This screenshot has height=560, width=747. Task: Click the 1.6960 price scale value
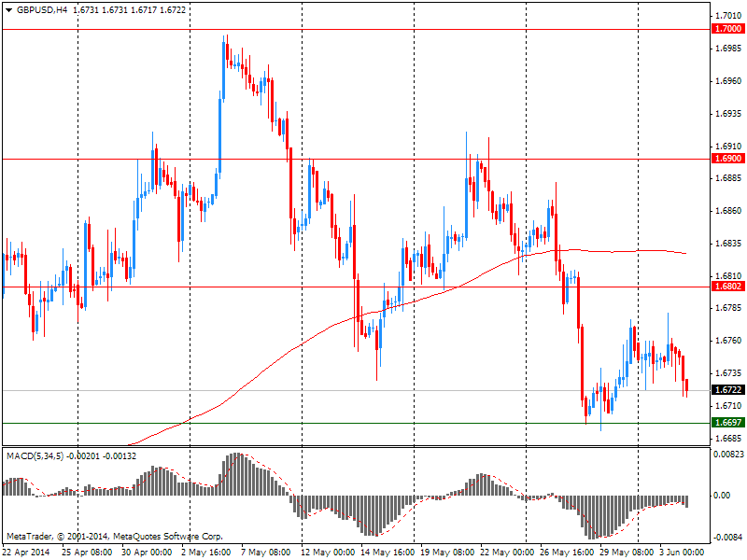(x=728, y=81)
